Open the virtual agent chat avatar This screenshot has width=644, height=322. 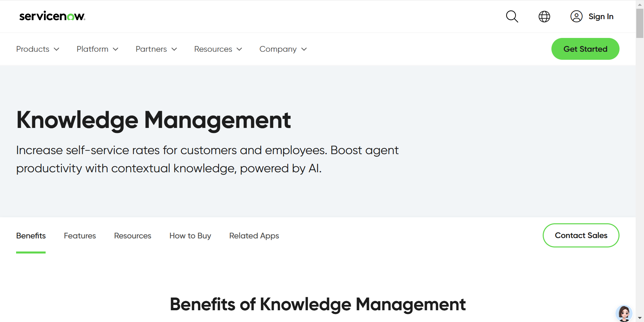pos(624,313)
